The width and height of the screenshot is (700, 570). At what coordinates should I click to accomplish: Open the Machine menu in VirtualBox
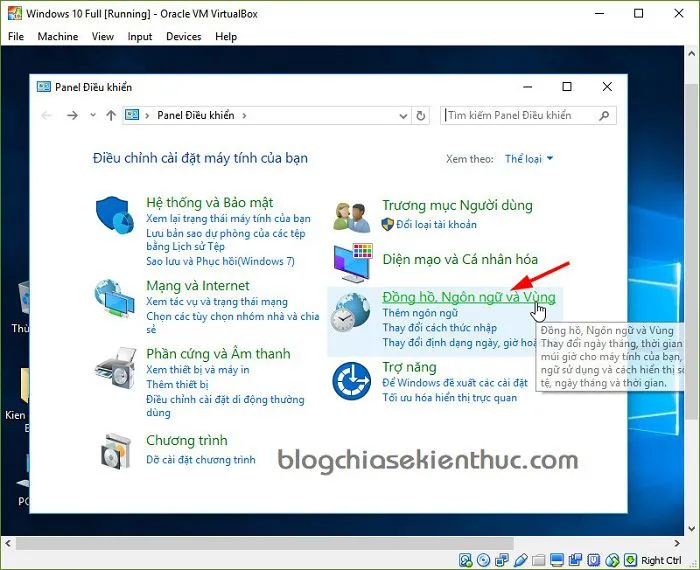57,37
